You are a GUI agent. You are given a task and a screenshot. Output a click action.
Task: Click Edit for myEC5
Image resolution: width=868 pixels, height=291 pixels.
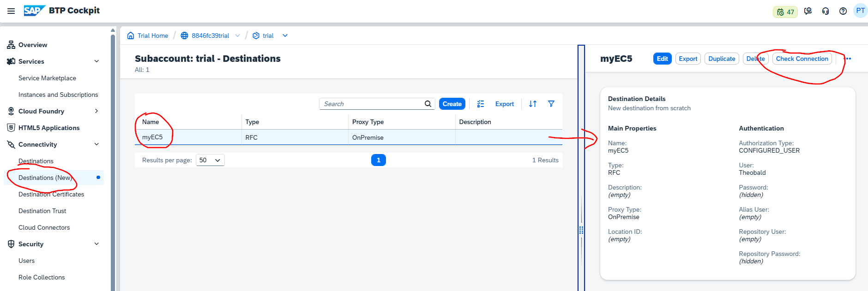662,59
